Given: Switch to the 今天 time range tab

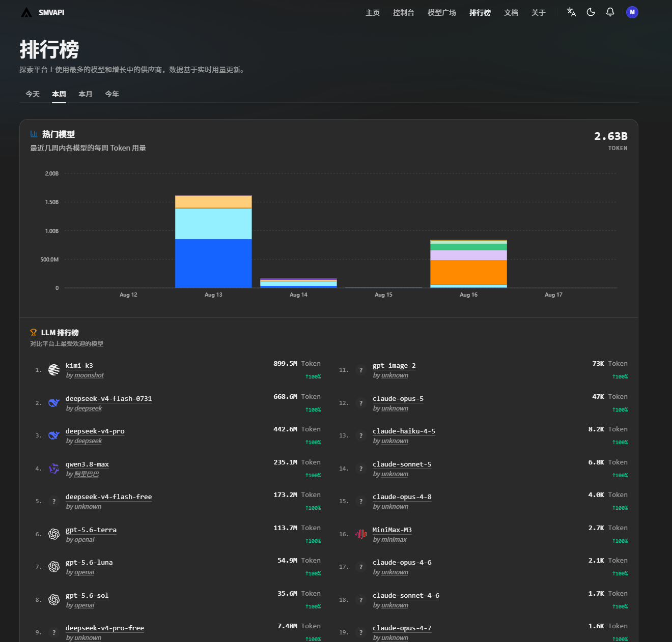Looking at the screenshot, I should [33, 94].
